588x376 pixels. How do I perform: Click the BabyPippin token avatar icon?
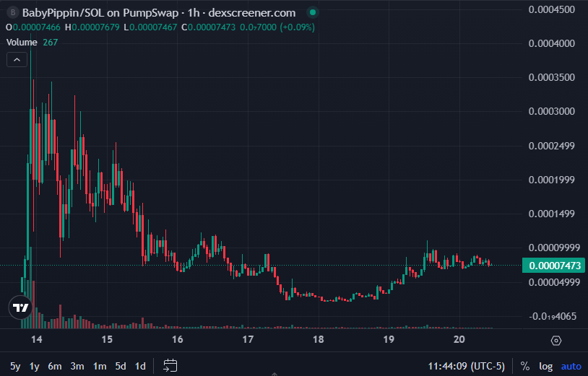click(x=13, y=13)
